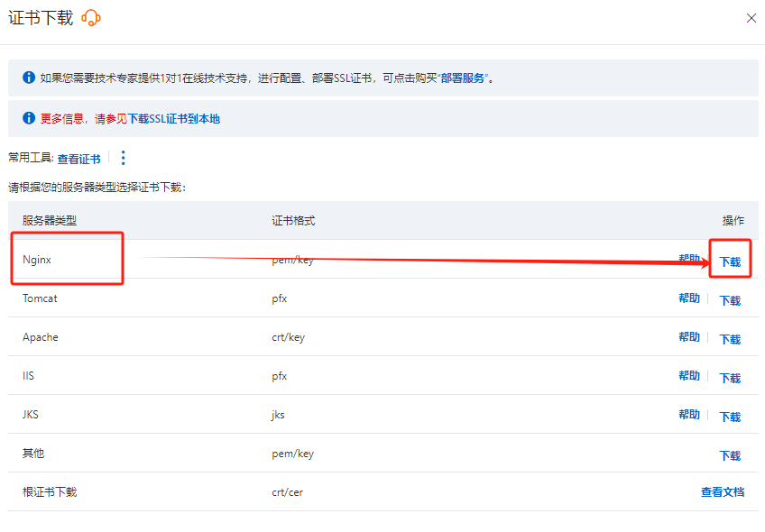Viewport: 765px width, 532px height.
Task: Open 下载SSL证书到本地 documentation link
Action: 173,119
